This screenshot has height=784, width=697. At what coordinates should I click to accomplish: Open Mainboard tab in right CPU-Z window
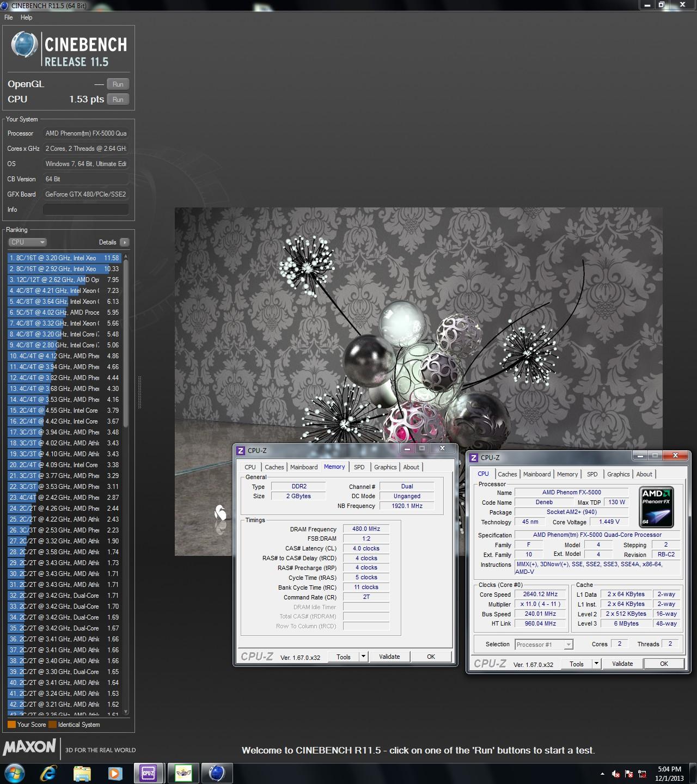click(537, 474)
